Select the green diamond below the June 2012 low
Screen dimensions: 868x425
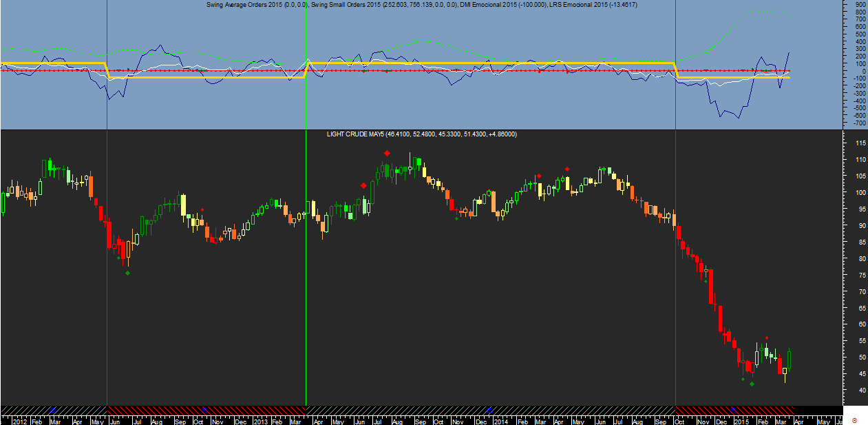point(127,273)
